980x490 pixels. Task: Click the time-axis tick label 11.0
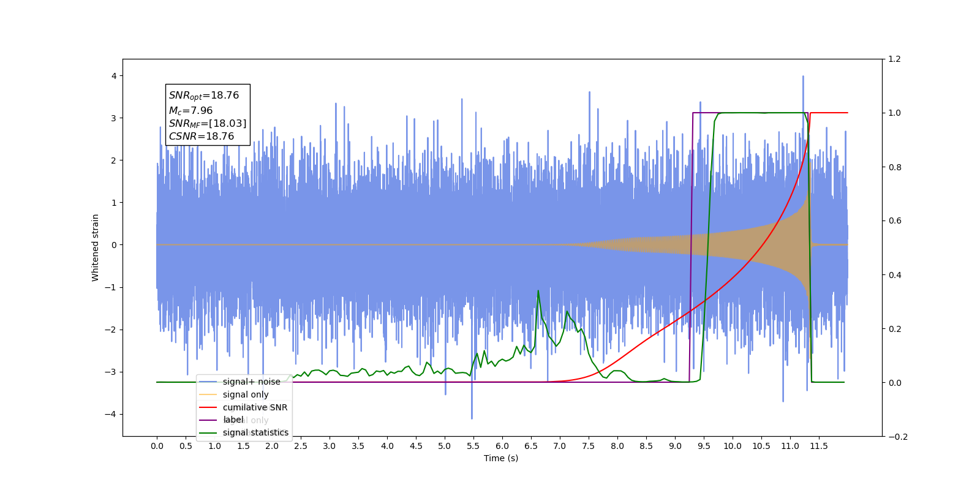790,446
